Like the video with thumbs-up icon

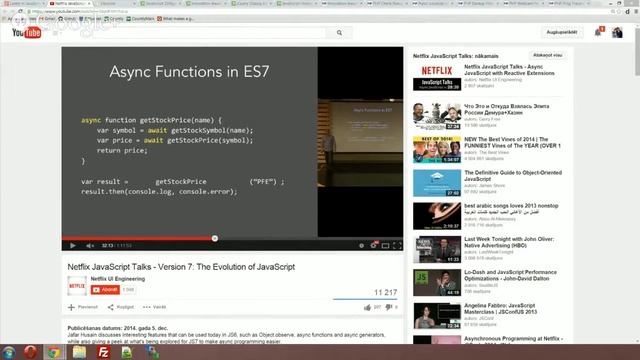click(x=367, y=307)
